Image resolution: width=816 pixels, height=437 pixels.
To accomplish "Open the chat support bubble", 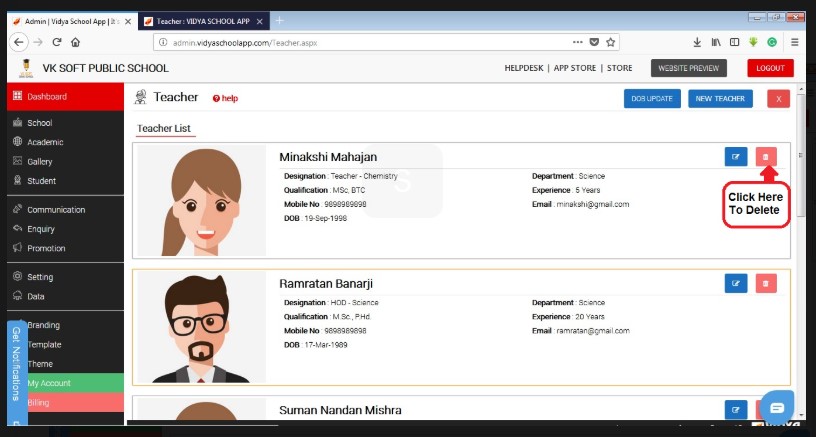I will 777,408.
